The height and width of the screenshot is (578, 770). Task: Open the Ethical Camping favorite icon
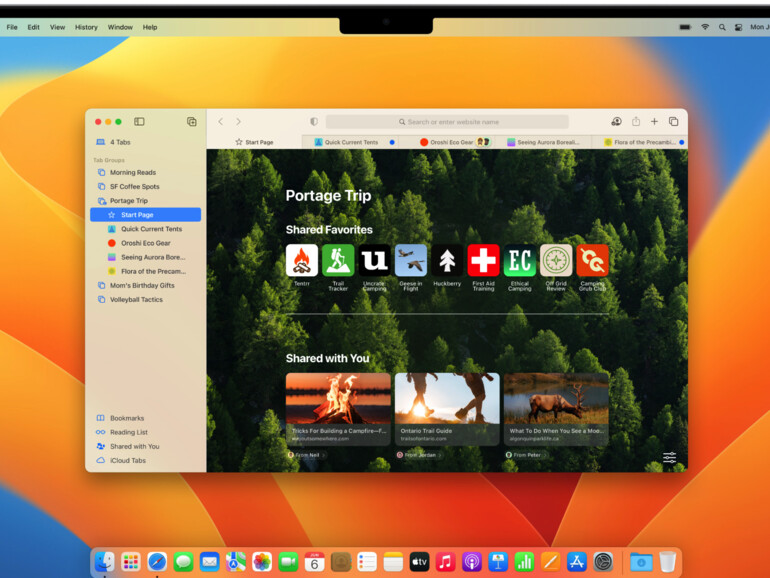click(x=520, y=260)
